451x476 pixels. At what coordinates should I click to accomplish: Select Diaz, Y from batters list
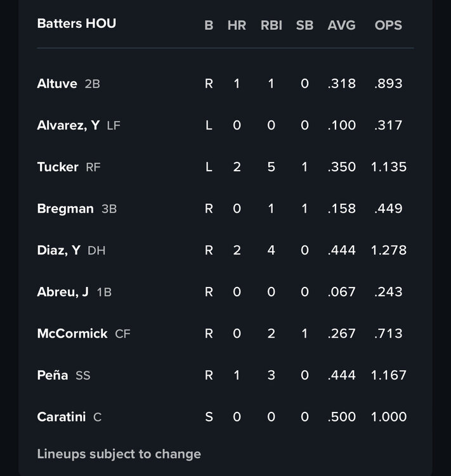pyautogui.click(x=59, y=250)
